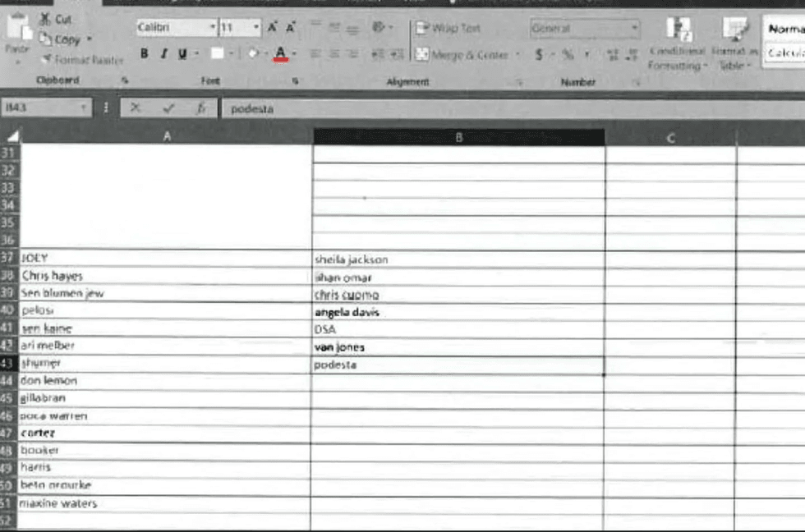Click the Insert Function fx icon
The width and height of the screenshot is (805, 532).
click(x=200, y=108)
